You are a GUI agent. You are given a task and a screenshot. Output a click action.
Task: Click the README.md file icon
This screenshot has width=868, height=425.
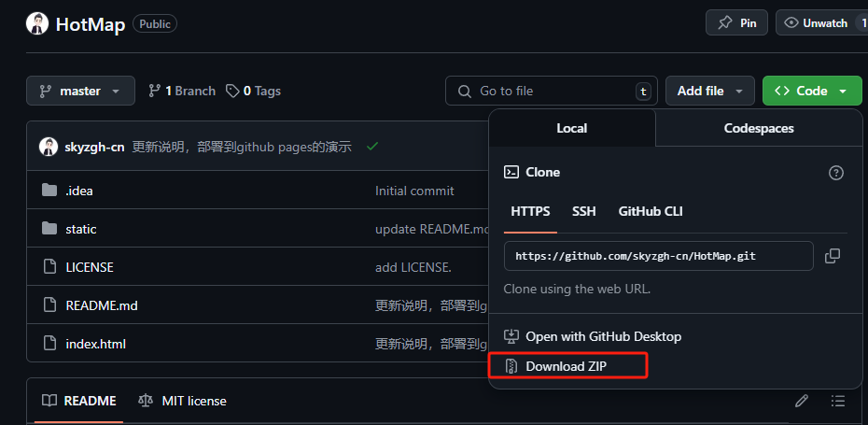49,305
